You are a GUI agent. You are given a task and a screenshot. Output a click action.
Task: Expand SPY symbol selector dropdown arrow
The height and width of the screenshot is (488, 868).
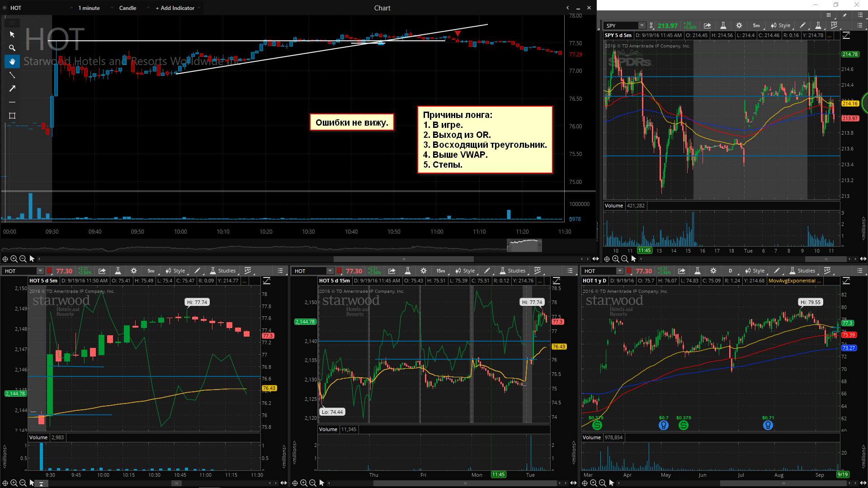click(x=642, y=26)
